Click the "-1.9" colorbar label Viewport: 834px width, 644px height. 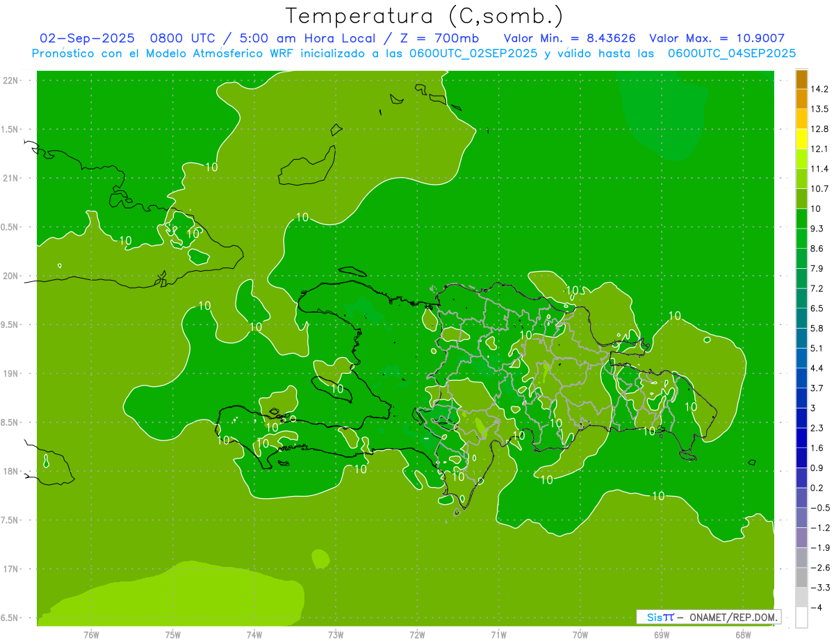point(820,548)
